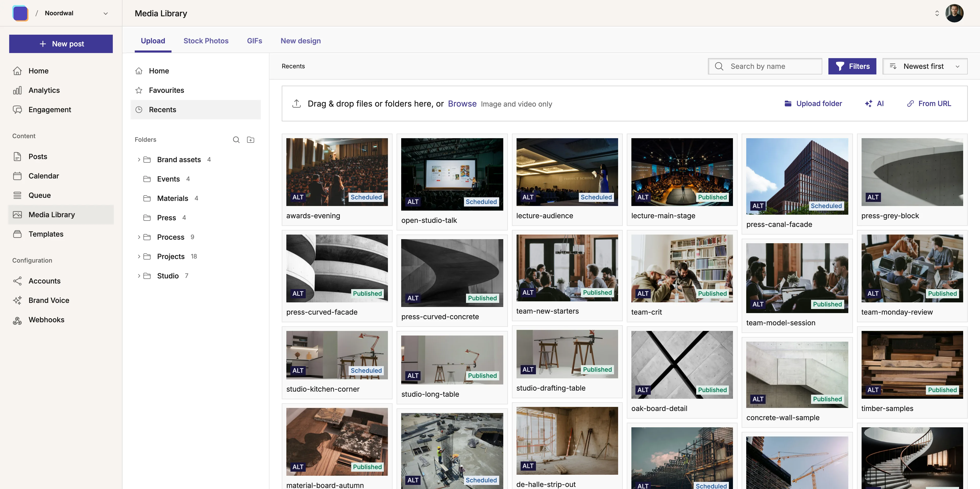Screen dimensions: 980x489
Task: Click the Favourites star icon
Action: coord(139,90)
